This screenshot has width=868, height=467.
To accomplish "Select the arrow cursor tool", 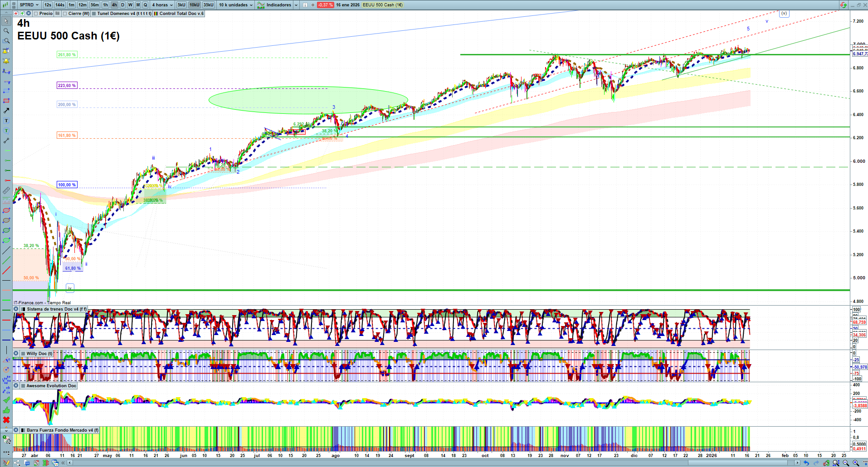I will click(6, 21).
